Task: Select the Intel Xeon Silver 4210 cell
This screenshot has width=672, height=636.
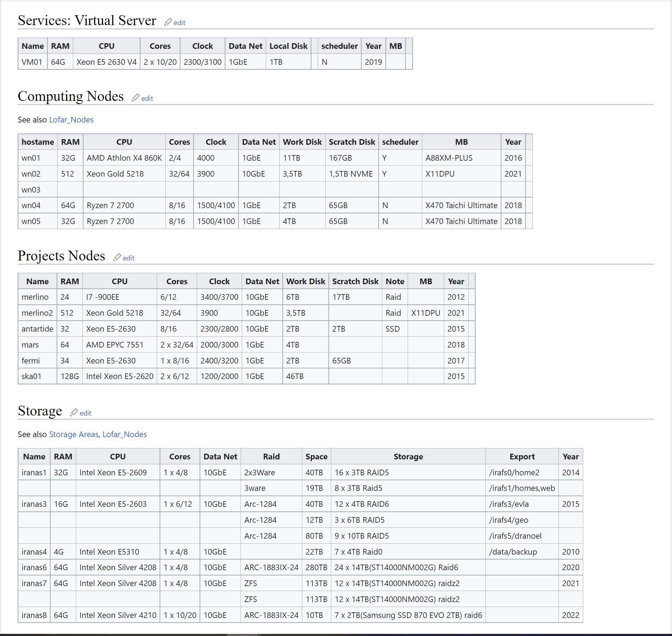Action: [x=118, y=615]
